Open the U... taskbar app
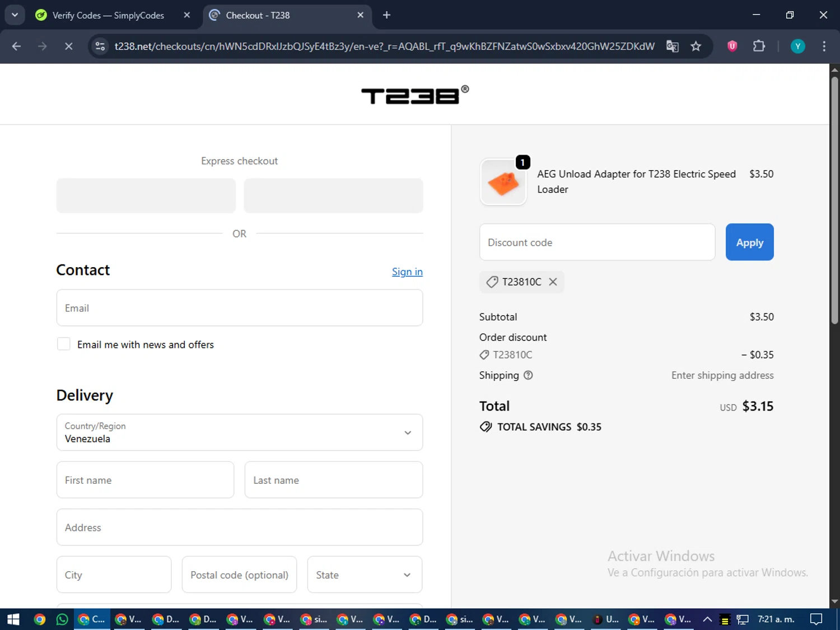 [x=606, y=619]
